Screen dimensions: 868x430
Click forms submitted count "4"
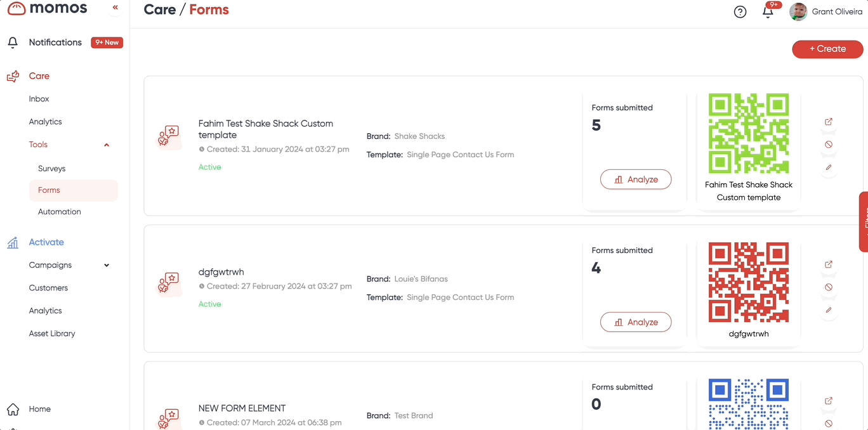pos(596,268)
